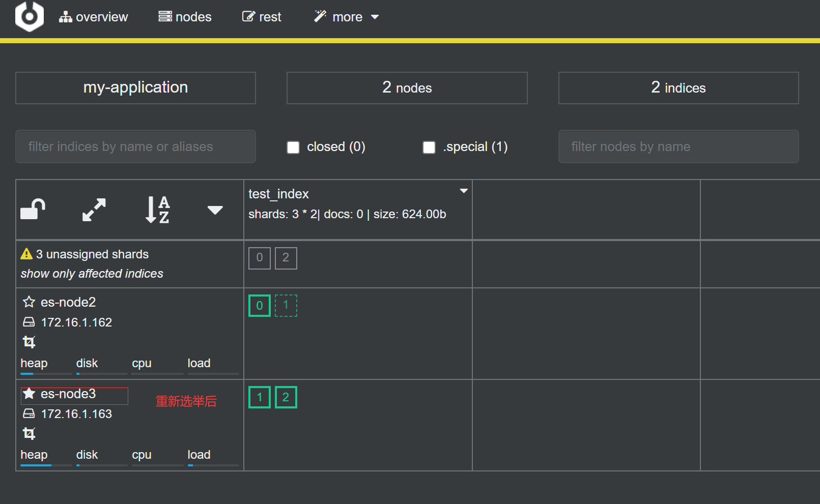Click the es-node2 disk drive icon

coord(29,322)
